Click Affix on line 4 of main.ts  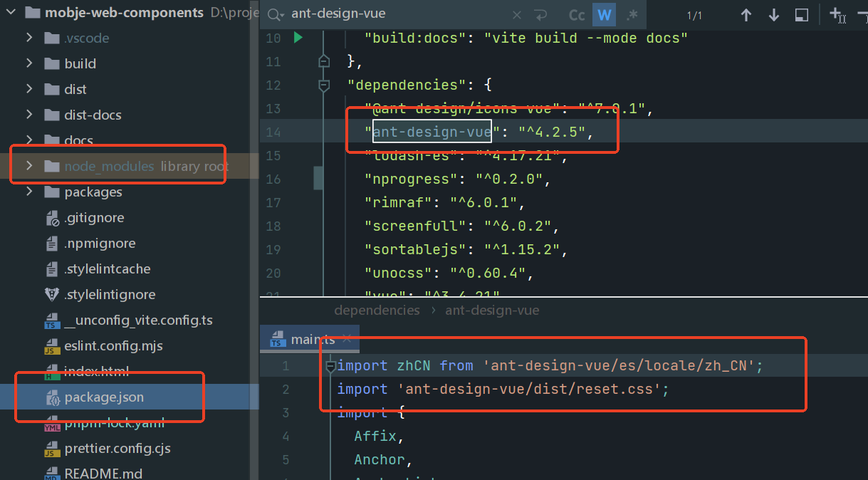(376, 437)
